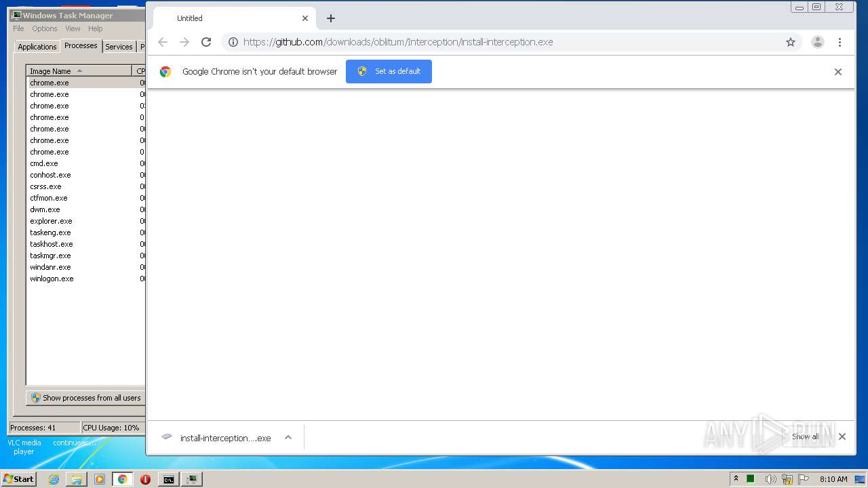Viewport: 868px width, 488px height.
Task: Select explorer.exe process row
Action: [85, 221]
